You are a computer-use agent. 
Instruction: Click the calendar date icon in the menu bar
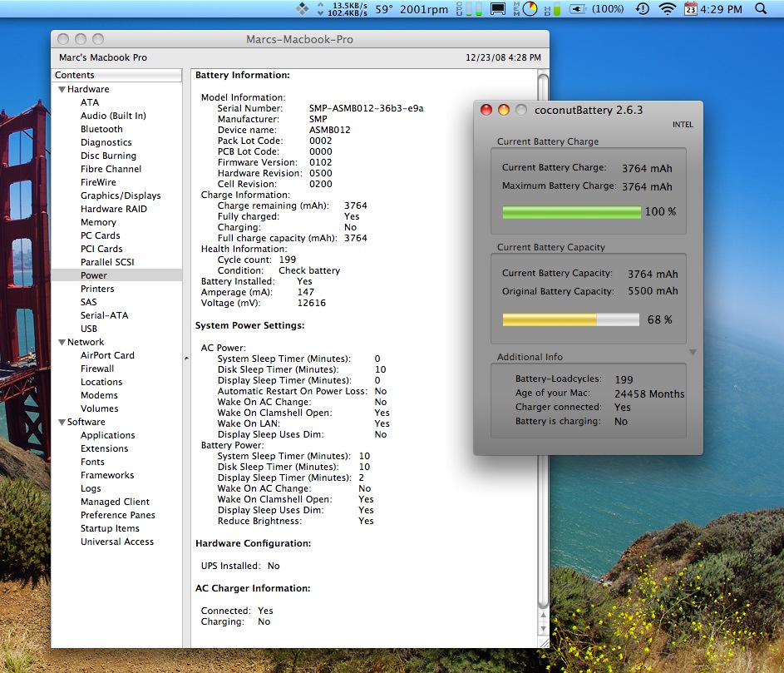pos(691,9)
